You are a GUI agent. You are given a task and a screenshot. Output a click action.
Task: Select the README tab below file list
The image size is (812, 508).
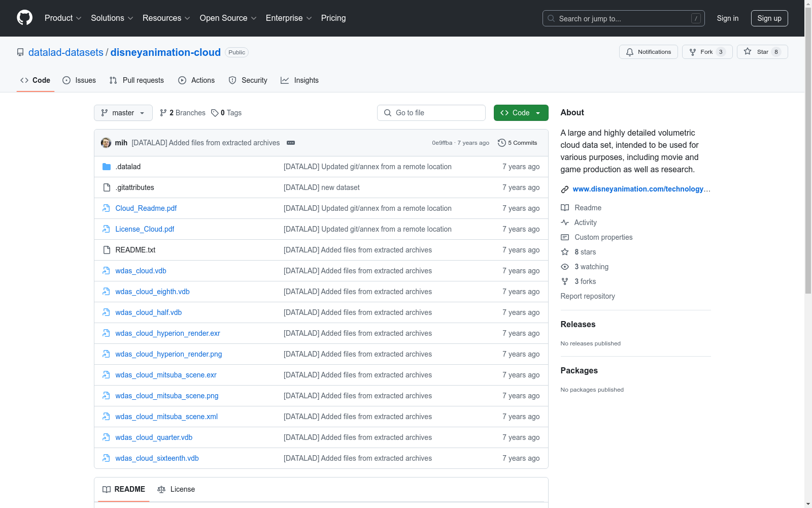coord(124,489)
